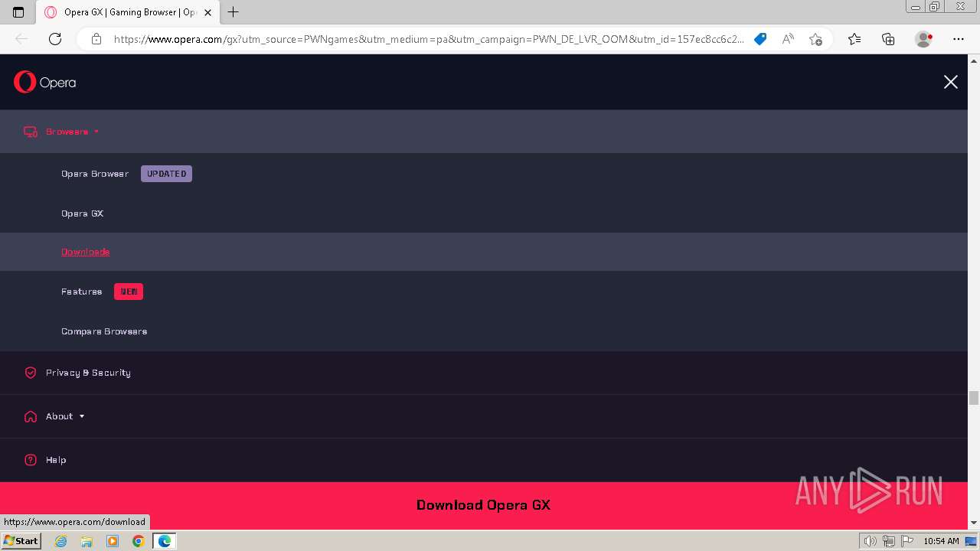This screenshot has width=980, height=551.
Task: Open the media player taskbar icon
Action: click(113, 541)
